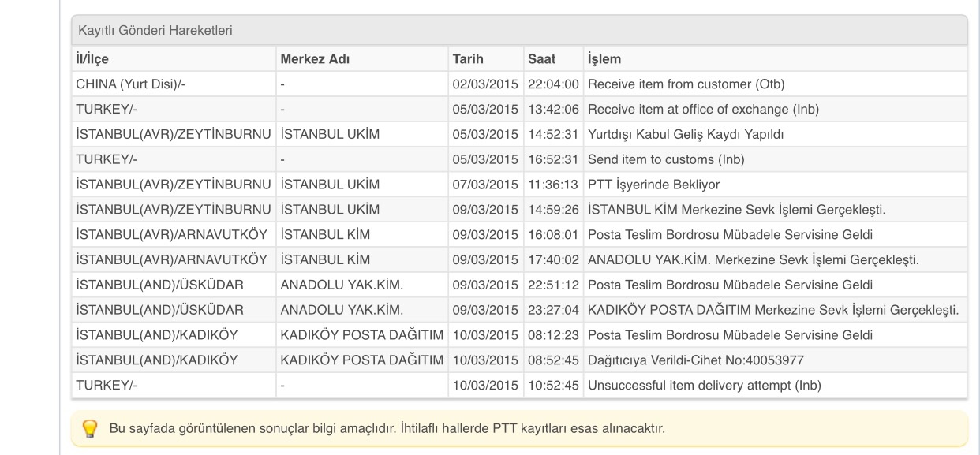This screenshot has width=980, height=455.
Task: Click the Tarih column header
Action: coord(468,58)
